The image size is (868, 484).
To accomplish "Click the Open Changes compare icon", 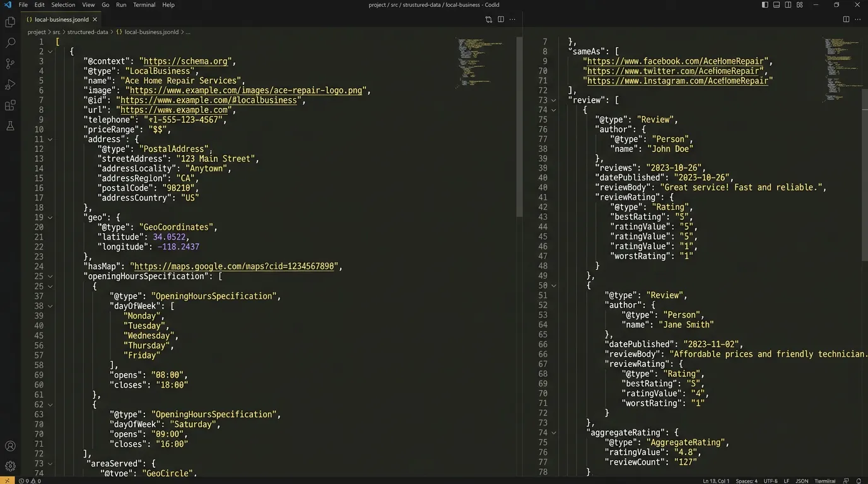I will tap(489, 20).
